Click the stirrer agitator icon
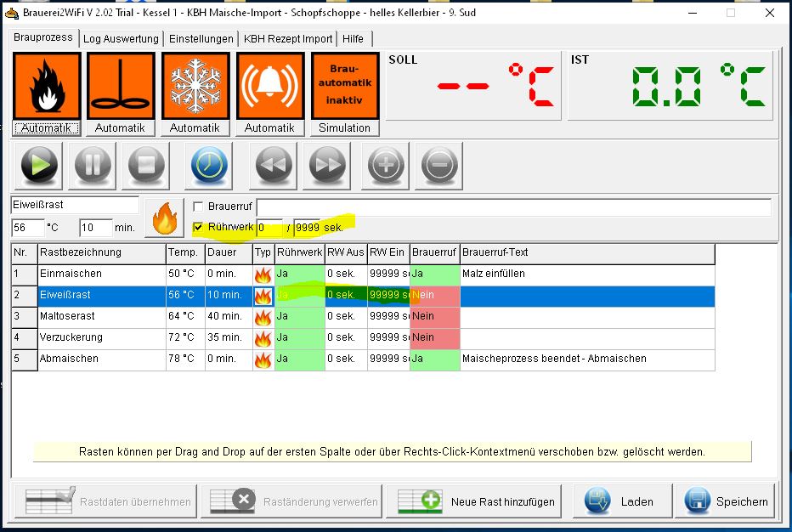The image size is (792, 532). 121,85
